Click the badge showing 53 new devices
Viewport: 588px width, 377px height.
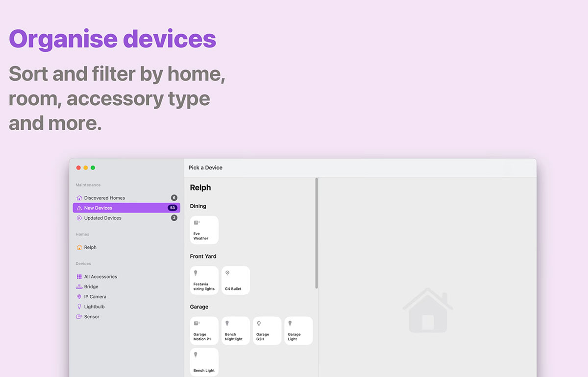(x=172, y=208)
